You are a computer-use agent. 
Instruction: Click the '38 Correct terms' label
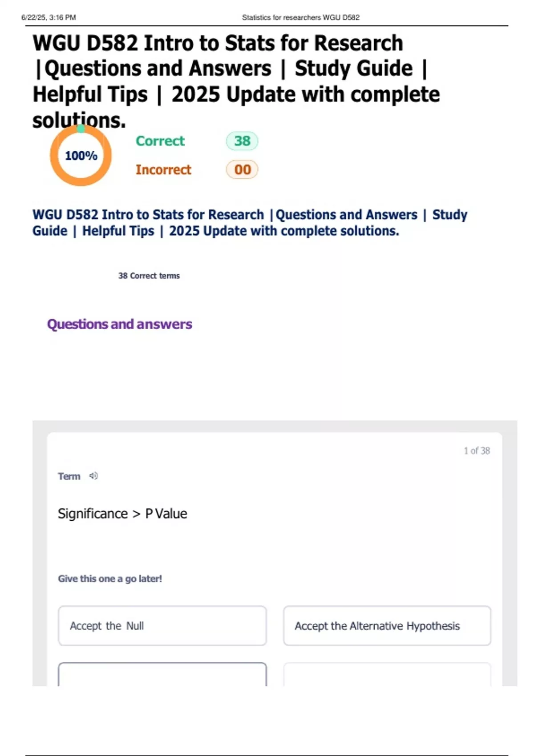(149, 276)
